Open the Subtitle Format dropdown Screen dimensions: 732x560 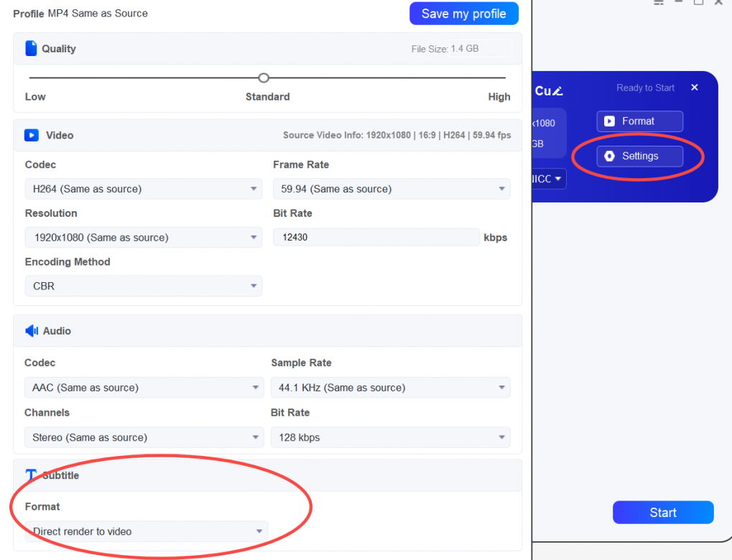click(146, 532)
